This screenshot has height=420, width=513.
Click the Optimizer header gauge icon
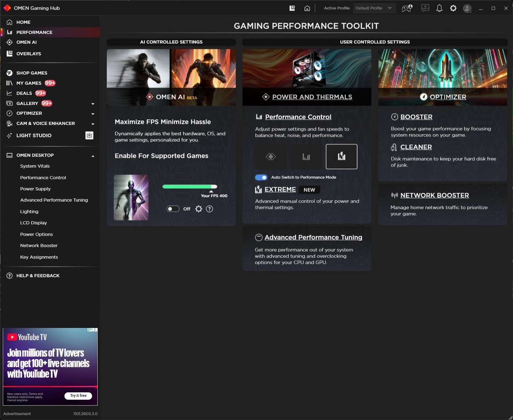coord(424,97)
